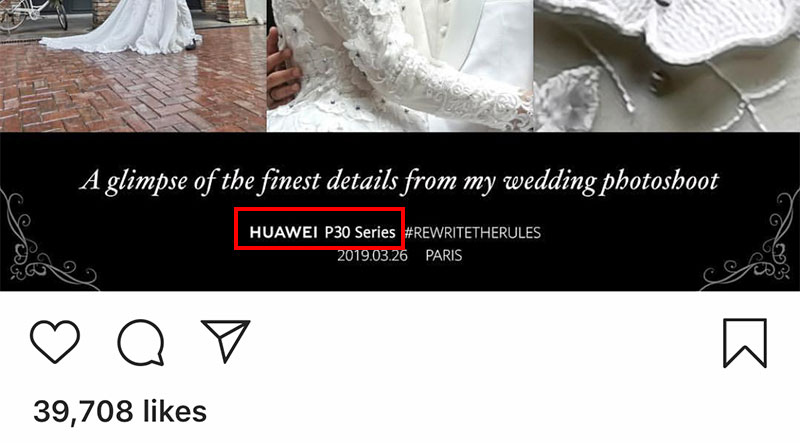The width and height of the screenshot is (800, 443).
Task: Open comments via the speech bubble icon
Action: click(141, 342)
